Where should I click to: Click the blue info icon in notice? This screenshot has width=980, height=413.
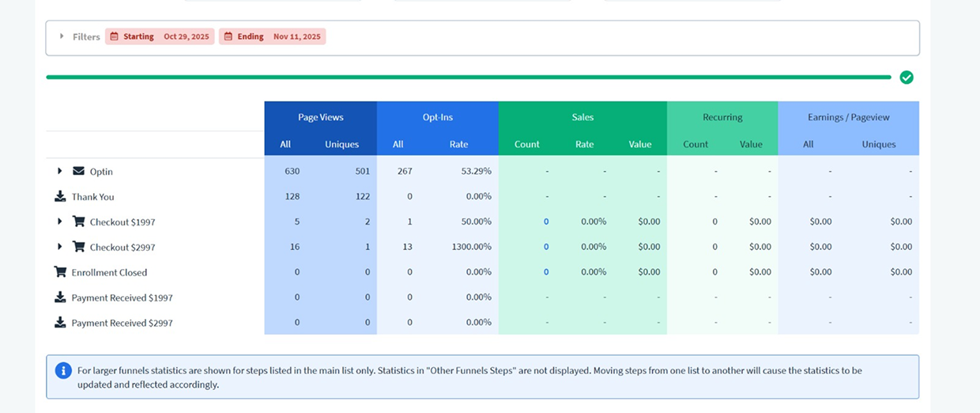[63, 370]
